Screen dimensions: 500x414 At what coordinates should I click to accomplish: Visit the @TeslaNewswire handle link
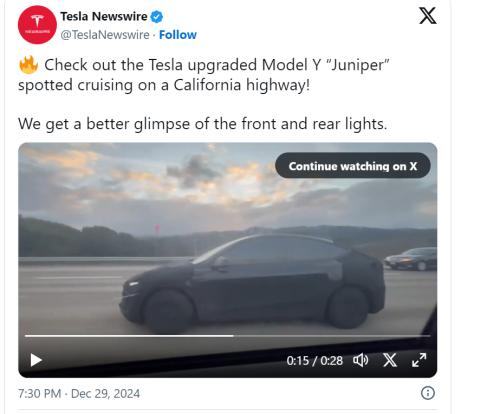pos(105,35)
